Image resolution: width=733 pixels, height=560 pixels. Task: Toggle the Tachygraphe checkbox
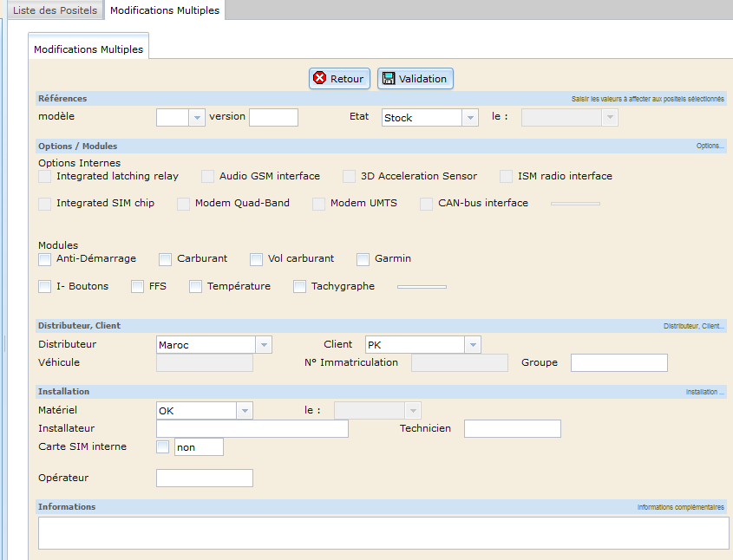pos(300,287)
